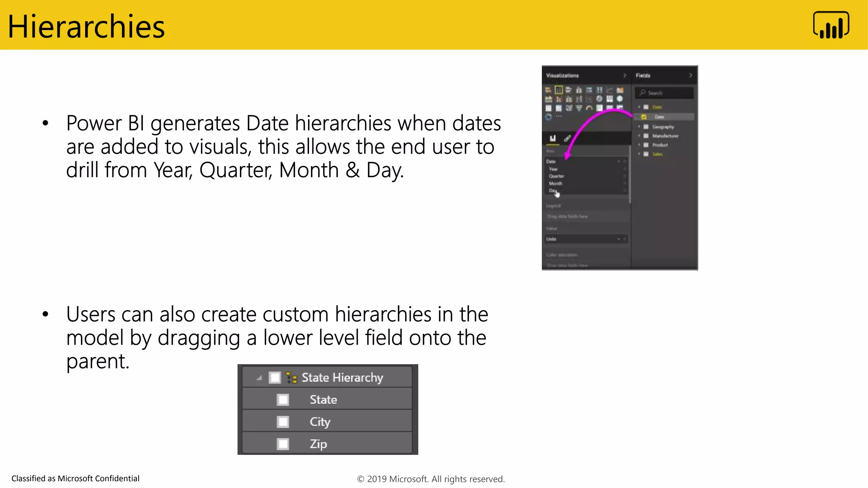Click the State Hierarchy hierarchy icon

(292, 377)
